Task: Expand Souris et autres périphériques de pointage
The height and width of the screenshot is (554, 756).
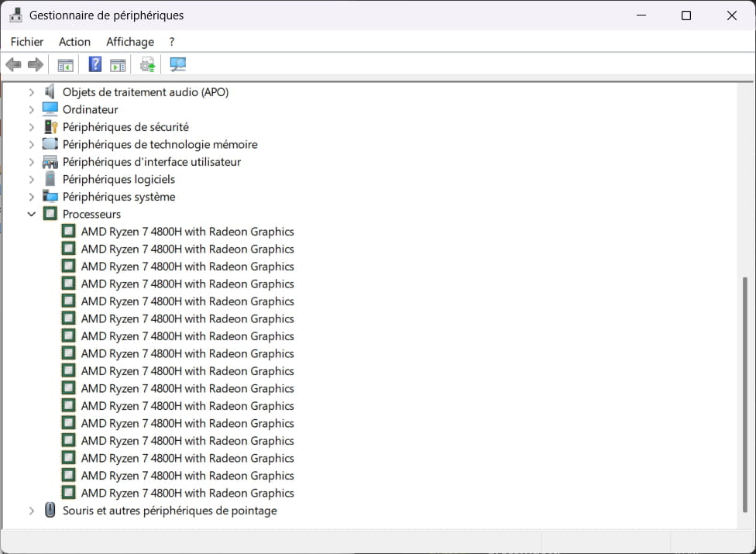Action: [31, 511]
